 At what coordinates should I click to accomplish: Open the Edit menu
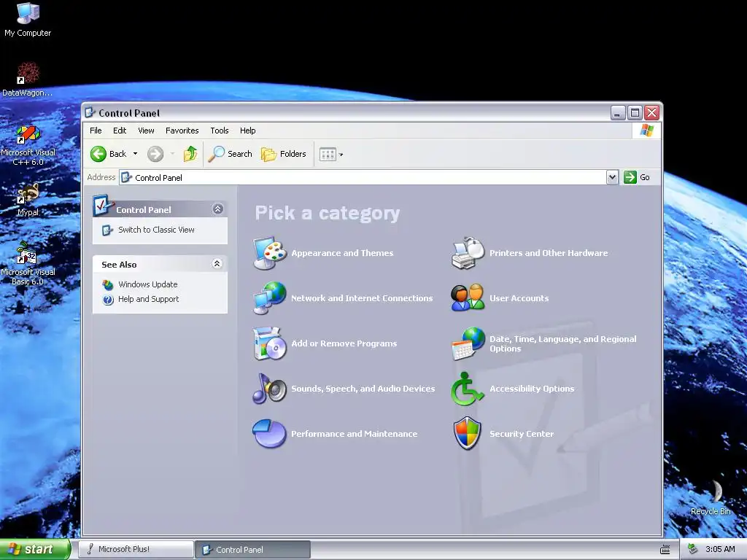[x=120, y=131]
